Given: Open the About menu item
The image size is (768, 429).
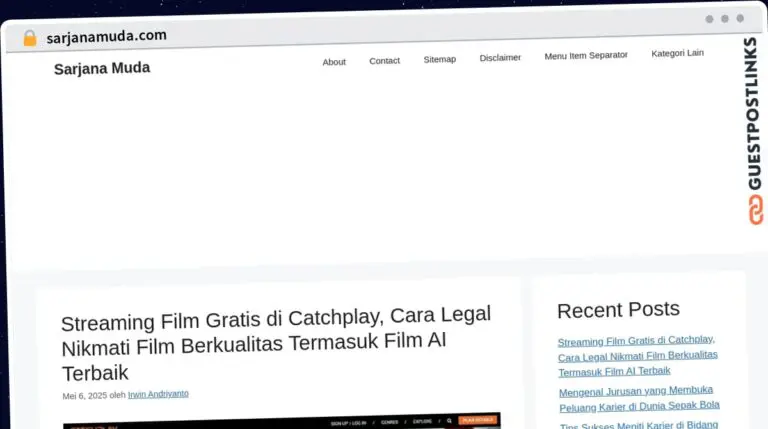Looking at the screenshot, I should (334, 62).
